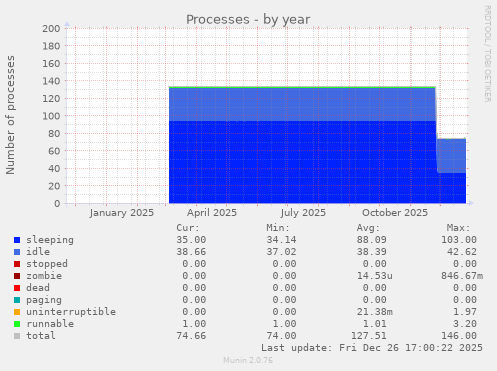Click the sleeping maximum value 103.00
The width and height of the screenshot is (497, 371).
pos(459,240)
